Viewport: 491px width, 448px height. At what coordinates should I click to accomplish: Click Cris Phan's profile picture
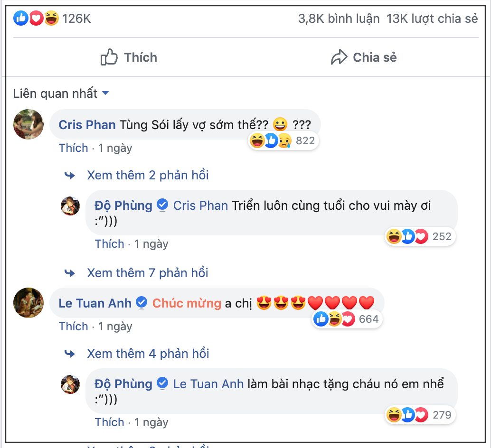[x=28, y=124]
